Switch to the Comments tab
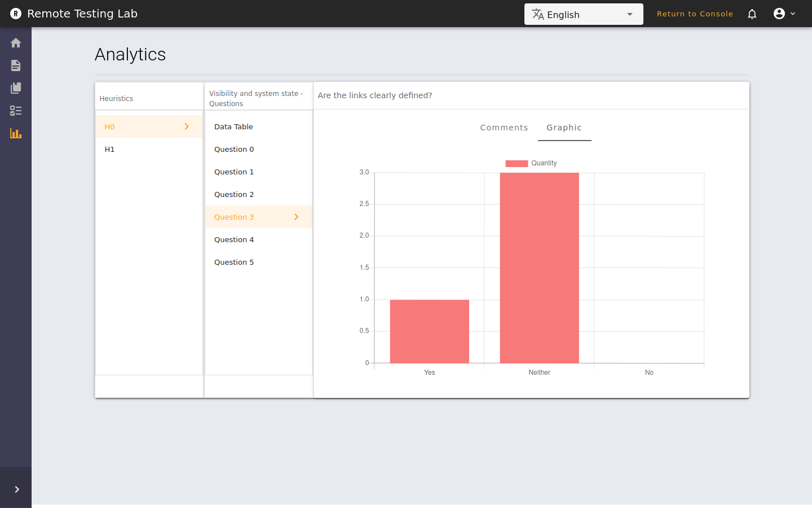This screenshot has width=812, height=508. pyautogui.click(x=504, y=128)
